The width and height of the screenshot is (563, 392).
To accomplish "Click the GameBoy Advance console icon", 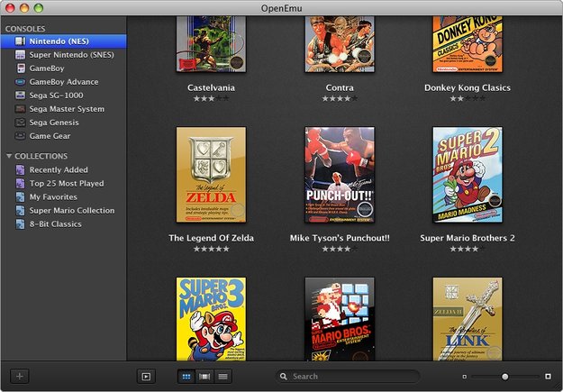I will coord(20,82).
